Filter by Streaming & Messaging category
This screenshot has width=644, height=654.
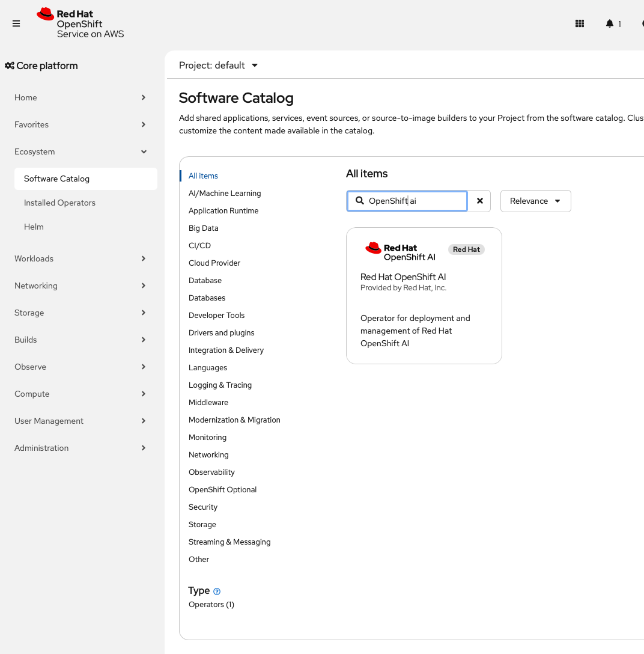pos(229,542)
